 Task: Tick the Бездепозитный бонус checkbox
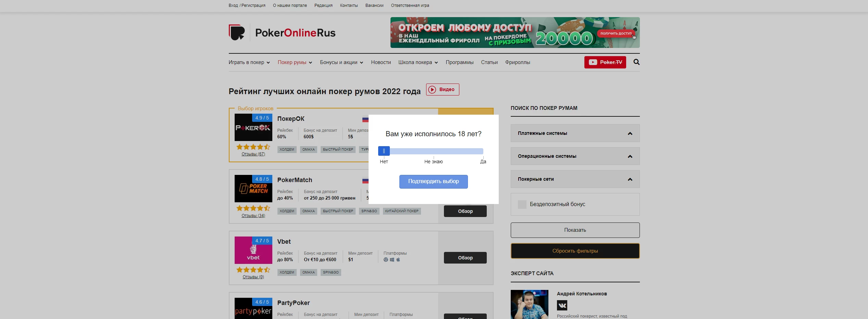[x=522, y=204]
